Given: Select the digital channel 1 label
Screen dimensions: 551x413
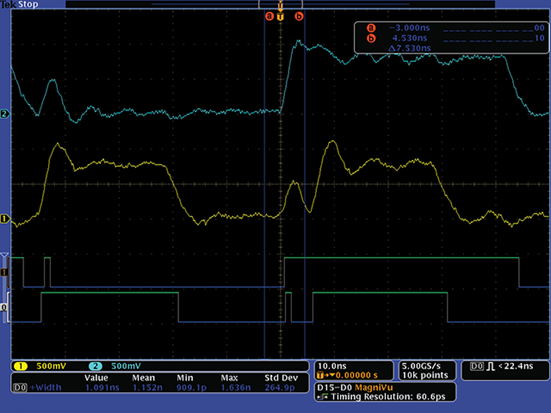Looking at the screenshot, I should pos(4,272).
